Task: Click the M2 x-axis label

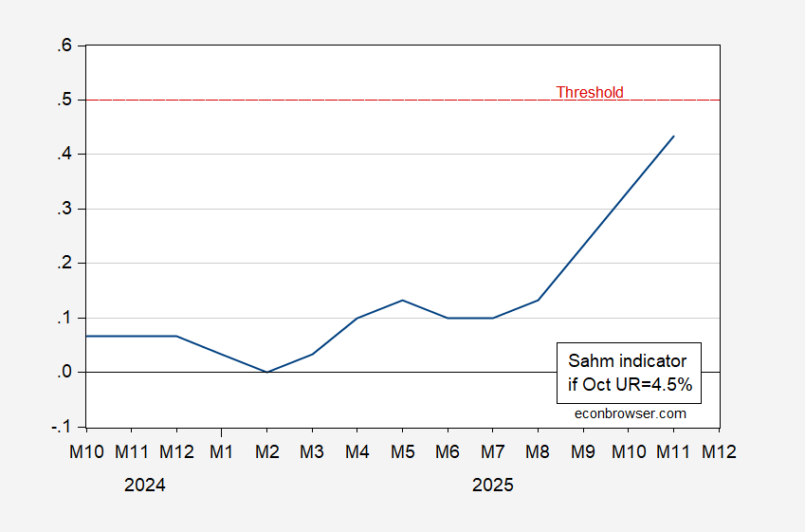Action: (x=267, y=452)
